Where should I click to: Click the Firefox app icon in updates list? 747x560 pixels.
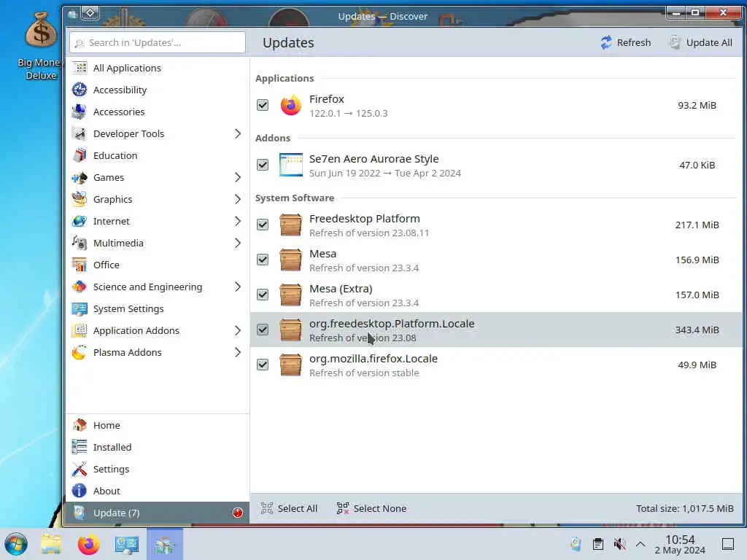pyautogui.click(x=290, y=105)
